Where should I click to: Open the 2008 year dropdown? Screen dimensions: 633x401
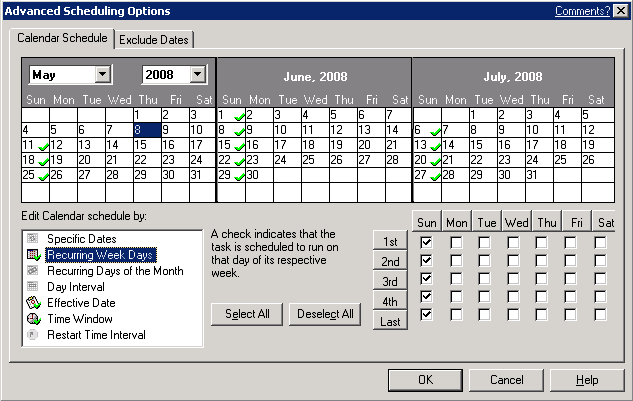(x=197, y=75)
